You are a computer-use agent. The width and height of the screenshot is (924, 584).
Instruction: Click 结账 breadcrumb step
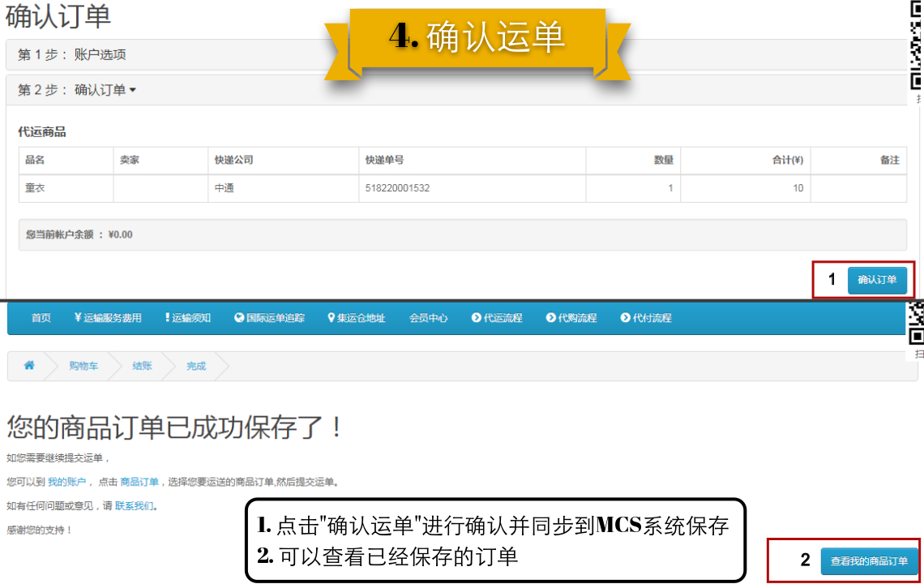pos(142,366)
